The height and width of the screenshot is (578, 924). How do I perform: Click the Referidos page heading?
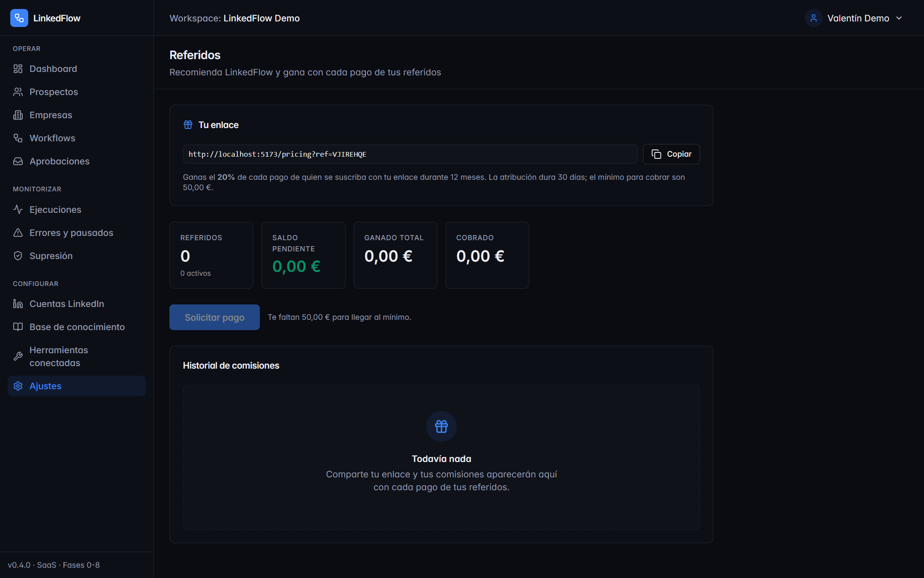[195, 55]
